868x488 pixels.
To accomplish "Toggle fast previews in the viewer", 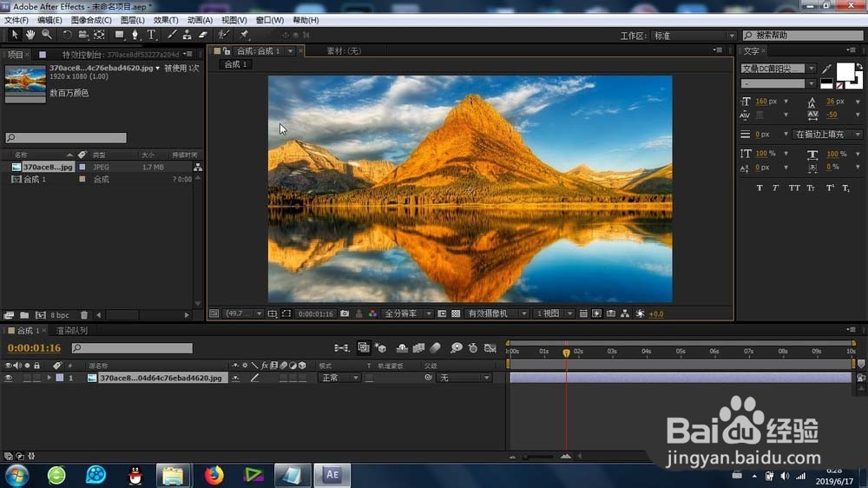I will tap(597, 313).
